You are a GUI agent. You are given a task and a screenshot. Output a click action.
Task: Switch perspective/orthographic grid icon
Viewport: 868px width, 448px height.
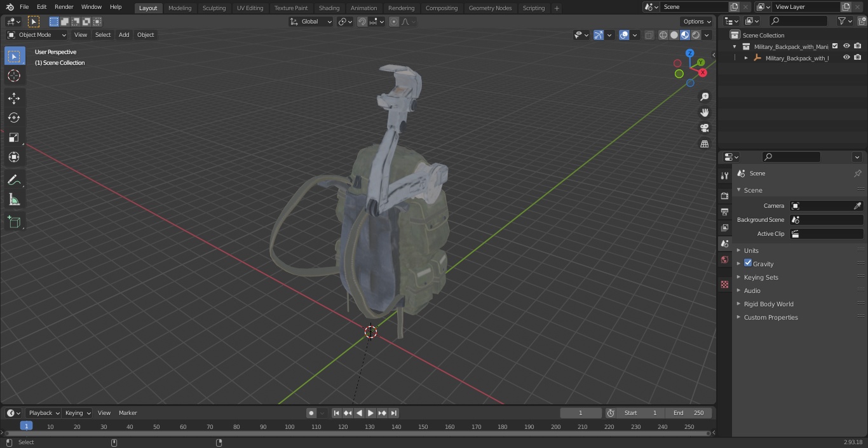tap(704, 144)
